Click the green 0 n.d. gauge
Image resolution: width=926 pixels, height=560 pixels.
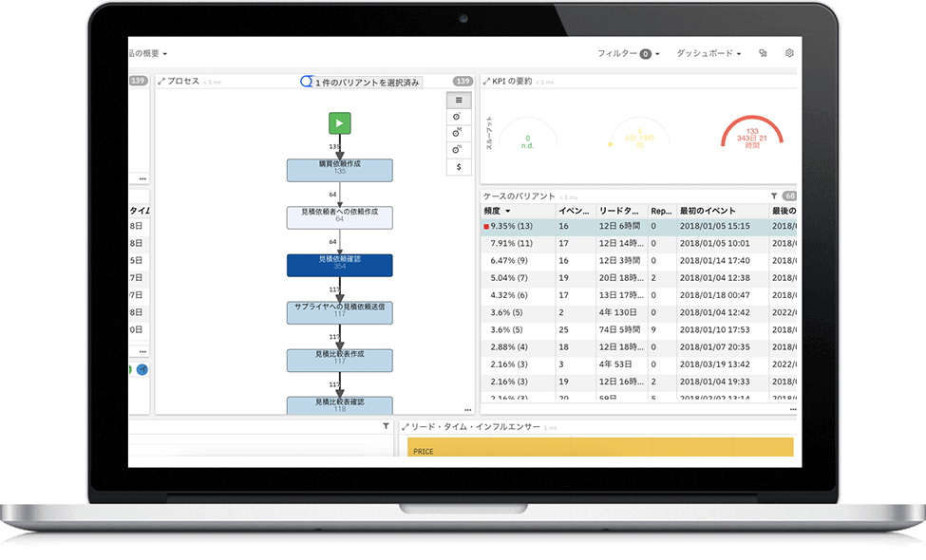[527, 133]
